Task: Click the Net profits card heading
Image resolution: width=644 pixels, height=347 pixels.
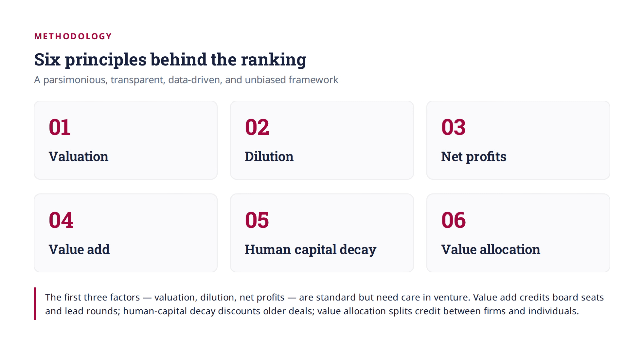Action: [474, 157]
